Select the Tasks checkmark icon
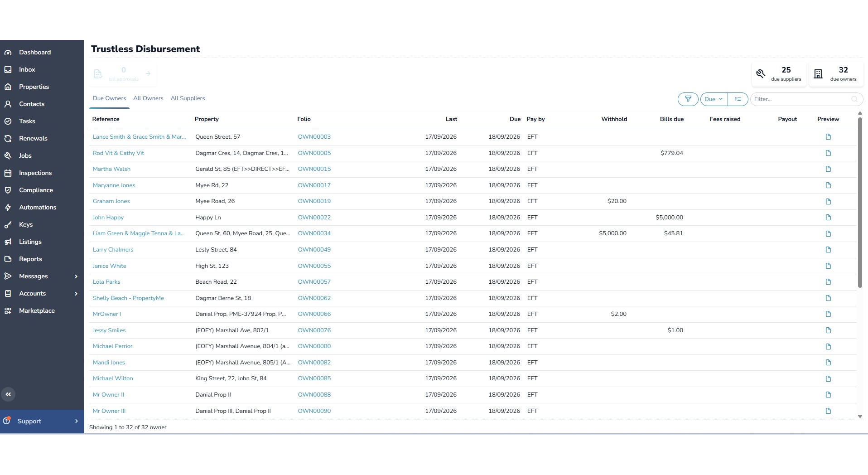The width and height of the screenshot is (868, 475). tap(8, 121)
